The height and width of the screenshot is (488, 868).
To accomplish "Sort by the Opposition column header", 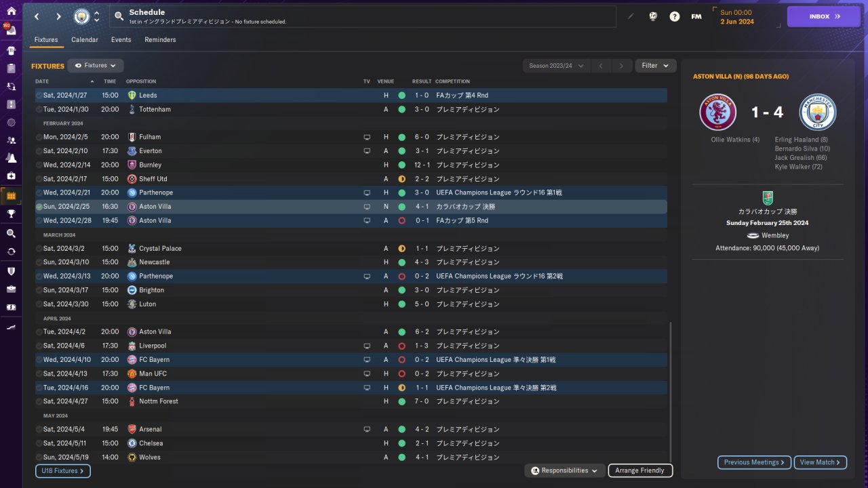I will 141,81.
